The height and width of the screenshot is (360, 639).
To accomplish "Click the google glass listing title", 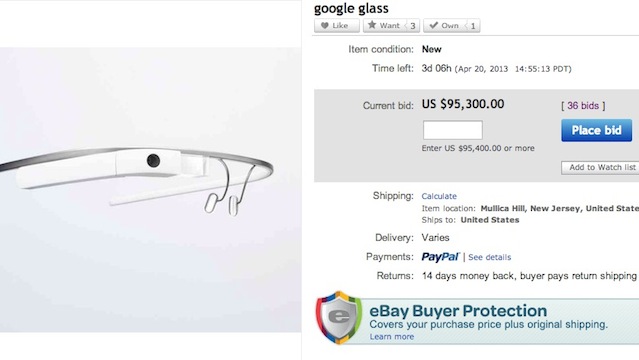I will (x=351, y=8).
